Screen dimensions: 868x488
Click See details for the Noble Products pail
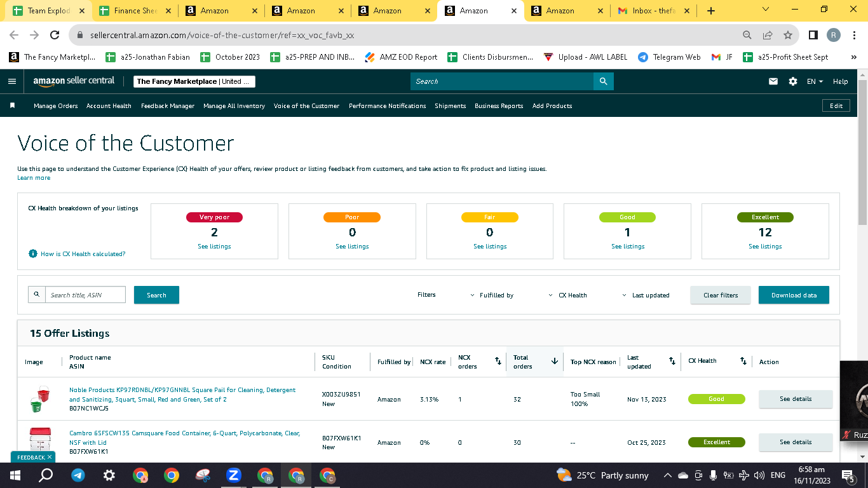[x=796, y=399]
